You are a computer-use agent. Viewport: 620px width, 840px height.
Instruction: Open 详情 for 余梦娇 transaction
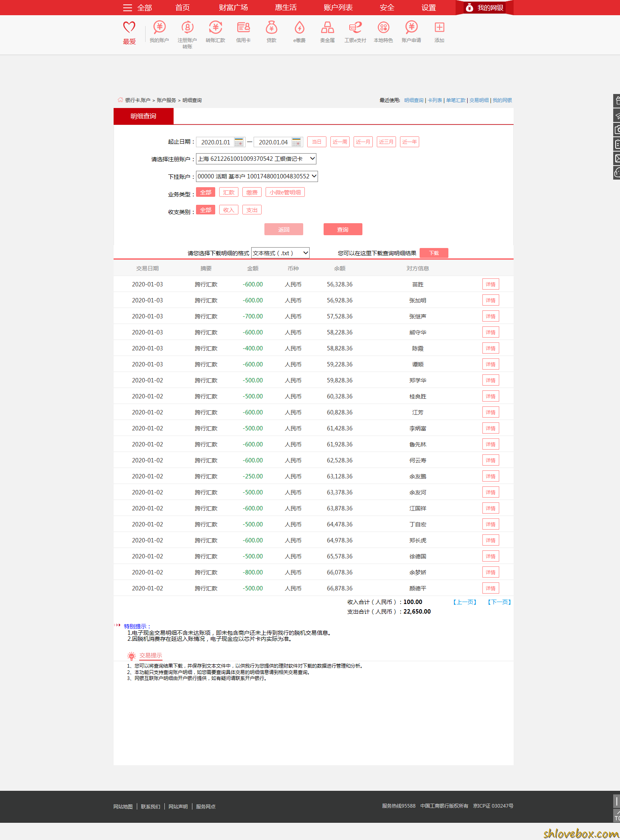click(490, 572)
